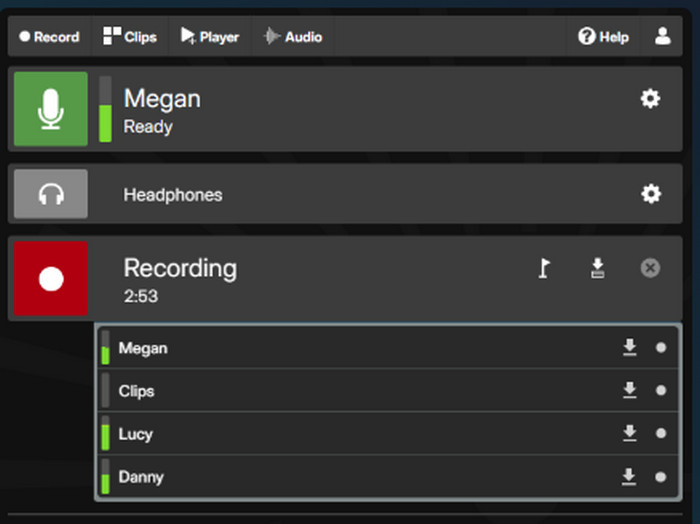
Task: Toggle the record dot on Megan's track
Action: [660, 348]
